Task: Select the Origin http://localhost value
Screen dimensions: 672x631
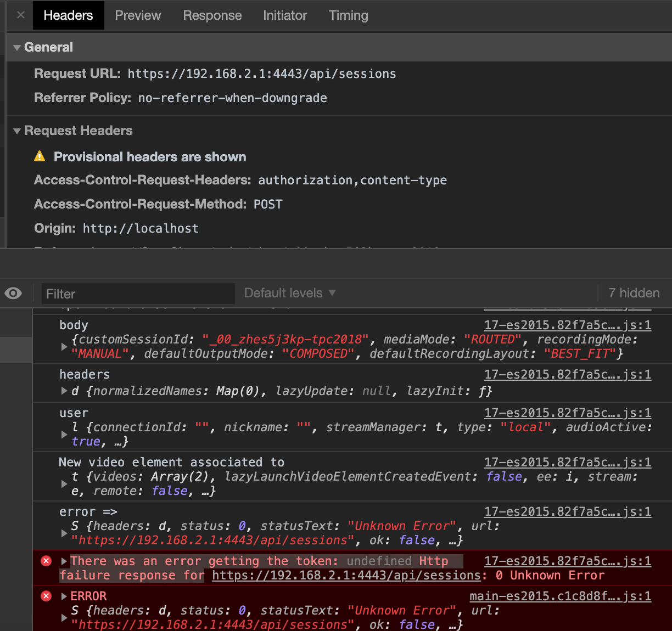Action: pos(141,229)
